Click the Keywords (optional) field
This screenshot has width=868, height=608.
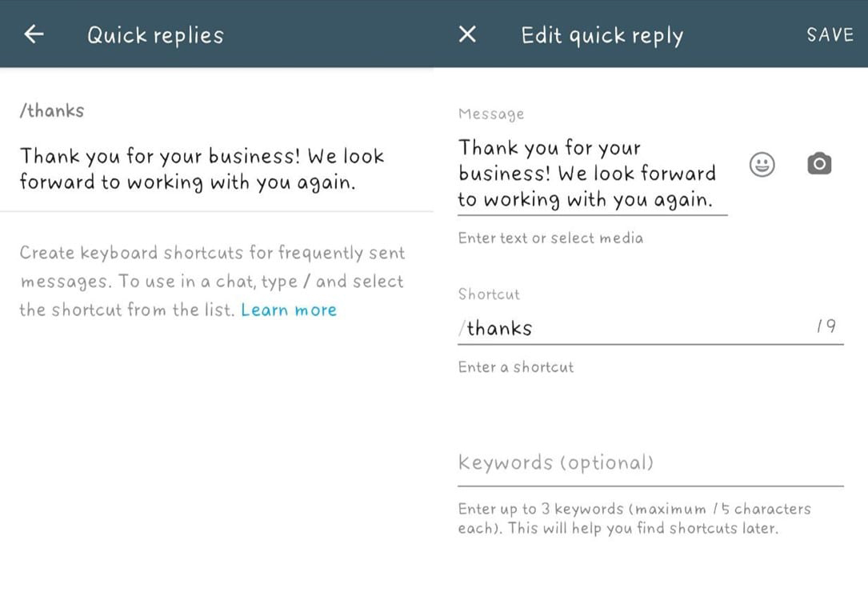click(650, 463)
